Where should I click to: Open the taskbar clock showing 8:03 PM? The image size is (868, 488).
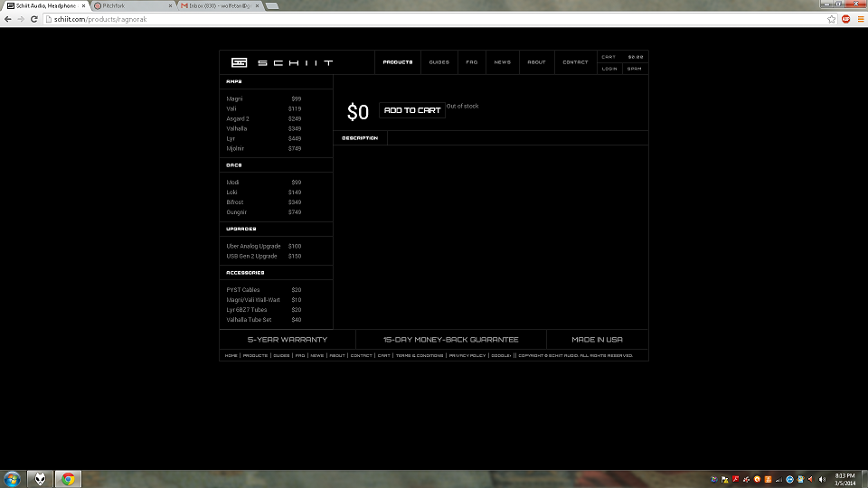coord(844,479)
